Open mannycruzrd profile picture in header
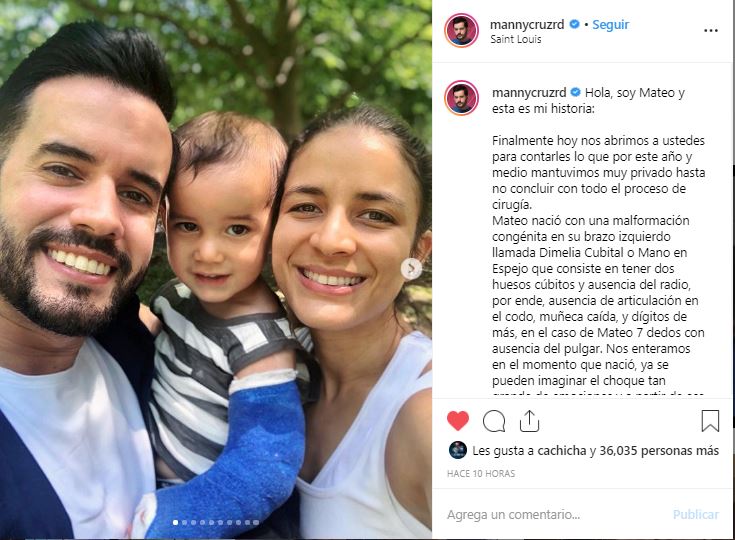The image size is (735, 540). [x=461, y=30]
